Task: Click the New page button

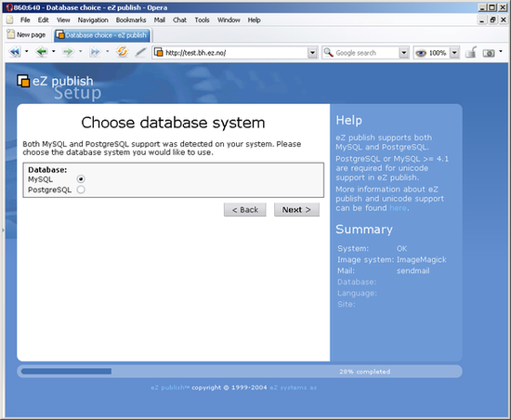Action: pyautogui.click(x=26, y=34)
